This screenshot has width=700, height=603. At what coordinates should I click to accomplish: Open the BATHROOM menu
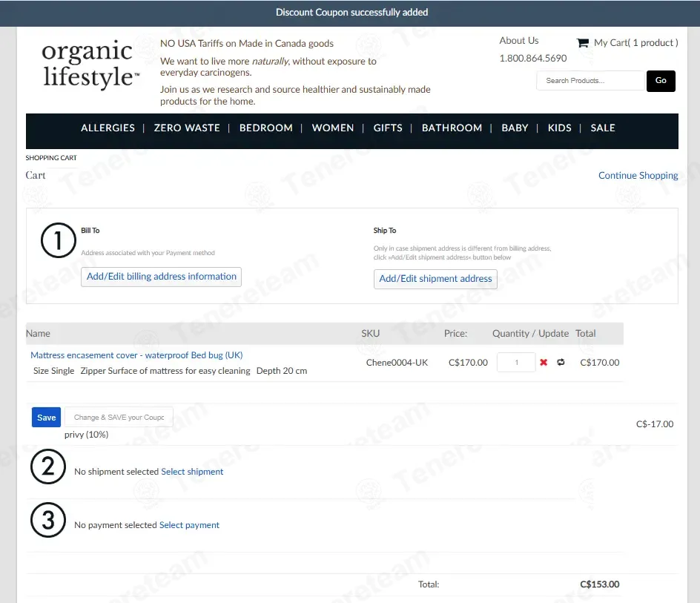pos(452,128)
